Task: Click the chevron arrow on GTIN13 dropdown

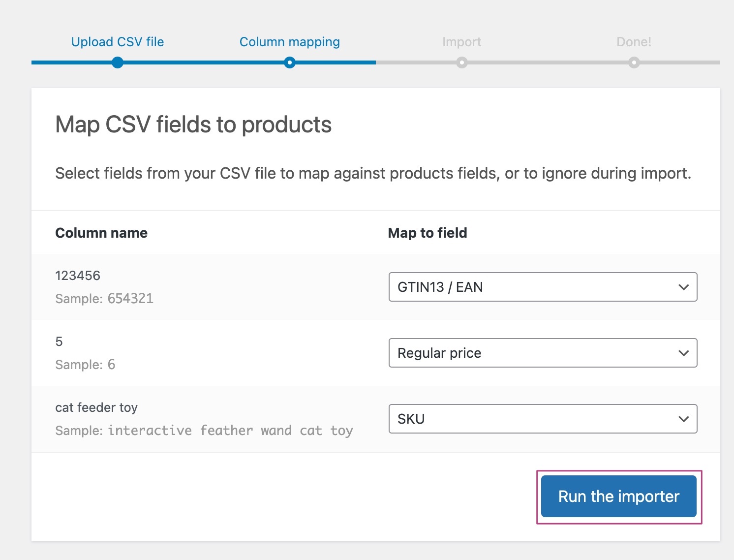Action: 683,287
